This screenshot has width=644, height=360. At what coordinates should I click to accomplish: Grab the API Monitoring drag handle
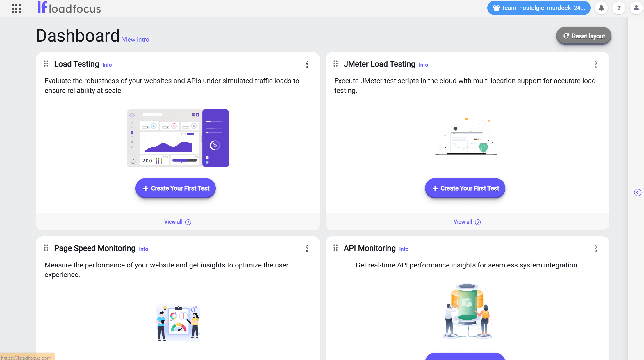(x=336, y=248)
